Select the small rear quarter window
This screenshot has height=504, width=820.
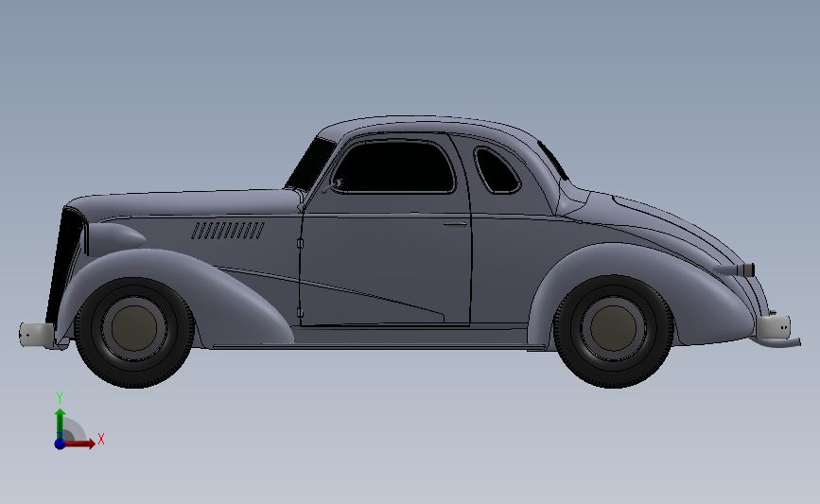(x=496, y=170)
